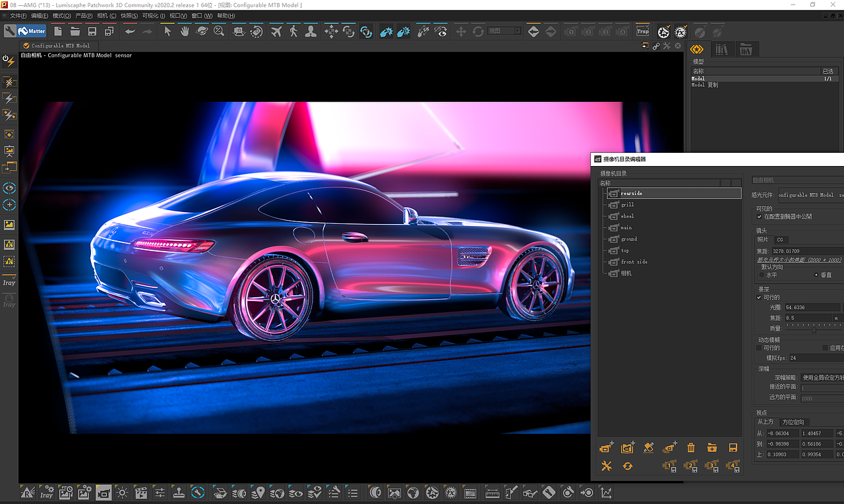Activate the walking person navigation mode
Image resolution: width=844 pixels, height=504 pixels.
click(x=293, y=31)
